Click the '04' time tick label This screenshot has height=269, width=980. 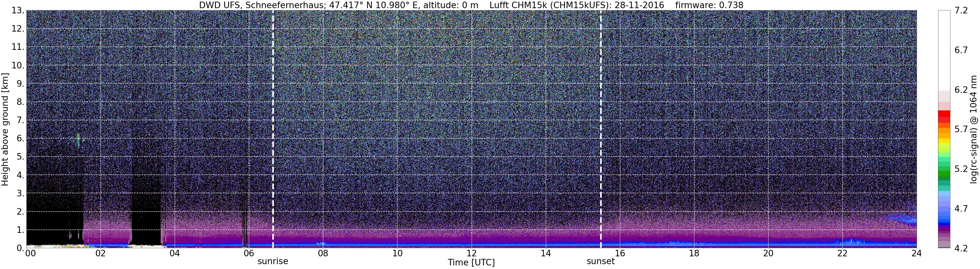pyautogui.click(x=174, y=253)
